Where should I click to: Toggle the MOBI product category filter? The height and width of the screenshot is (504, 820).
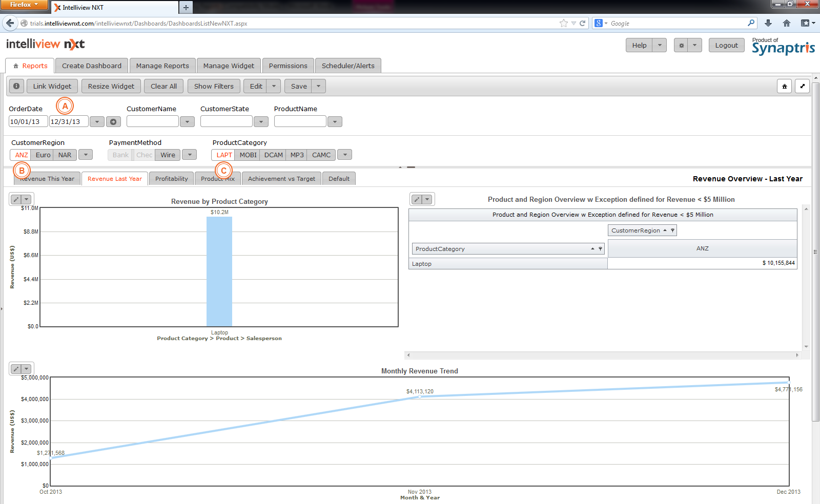click(x=248, y=155)
